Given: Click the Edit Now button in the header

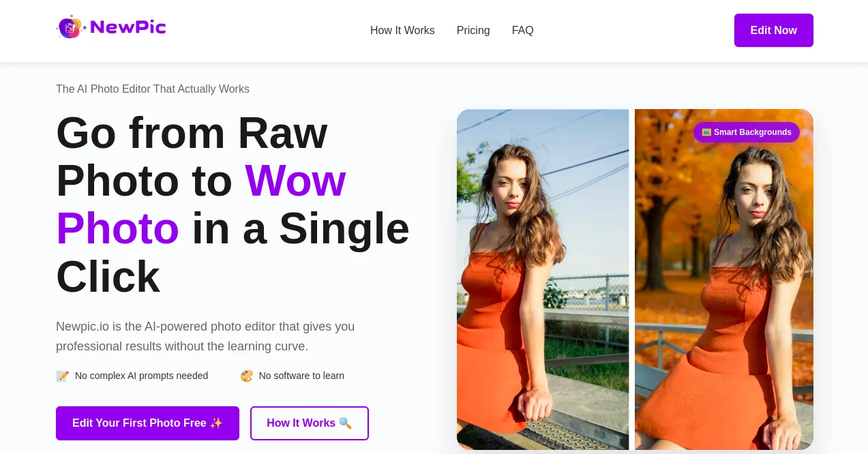Looking at the screenshot, I should pyautogui.click(x=773, y=30).
